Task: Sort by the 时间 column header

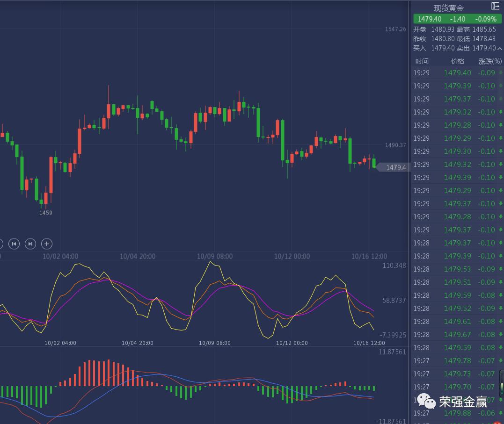Action: pyautogui.click(x=422, y=61)
